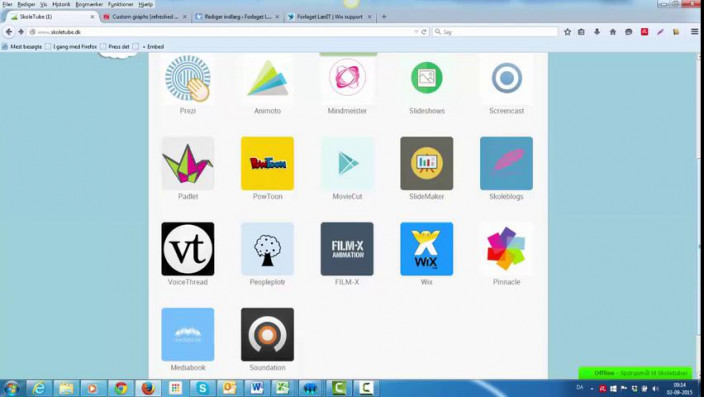704x397 pixels.
Task: Open the FILM-X Animation icon
Action: (x=347, y=249)
